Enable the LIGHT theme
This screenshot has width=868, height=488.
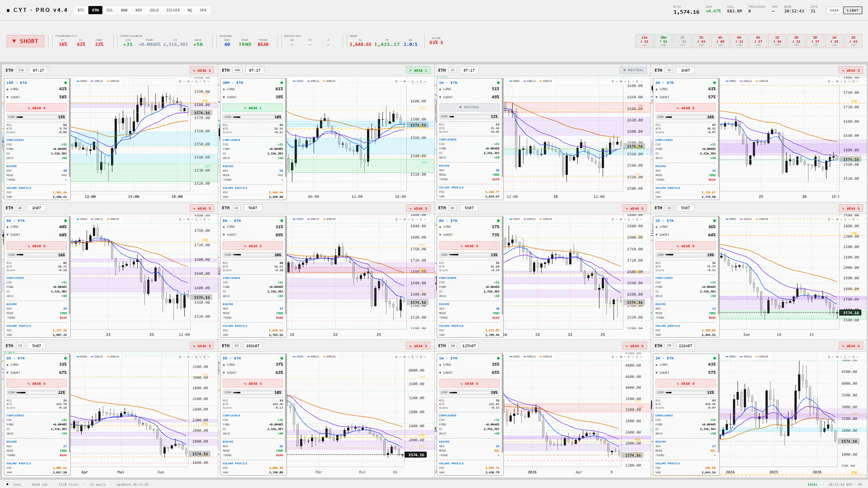click(852, 10)
